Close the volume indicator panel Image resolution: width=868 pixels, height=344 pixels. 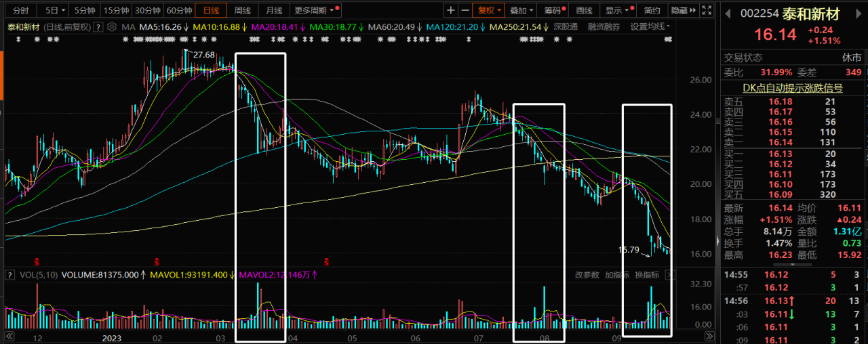(670, 275)
